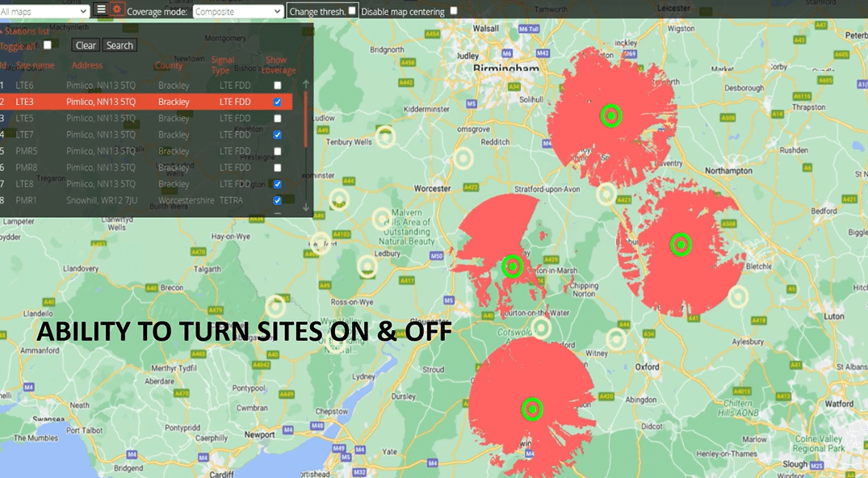Show coverage for station PMR8
Viewport: 868px width, 478px height.
[x=277, y=168]
